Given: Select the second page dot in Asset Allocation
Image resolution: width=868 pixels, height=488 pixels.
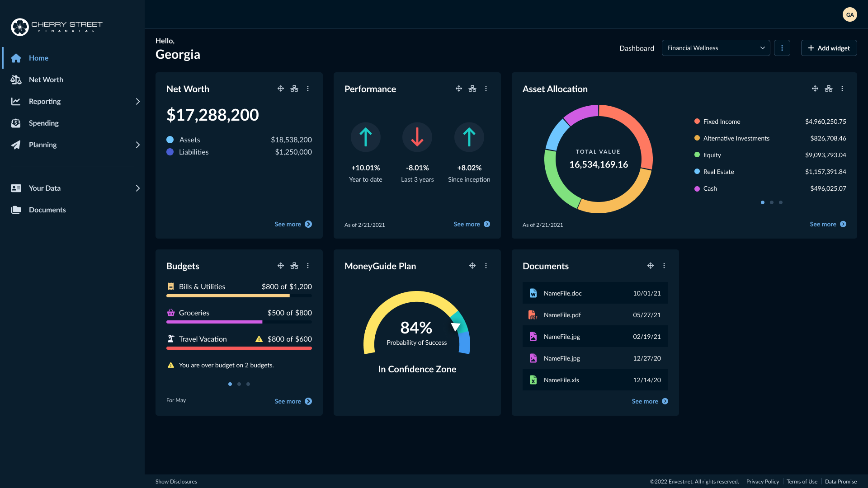Looking at the screenshot, I should click(x=772, y=202).
